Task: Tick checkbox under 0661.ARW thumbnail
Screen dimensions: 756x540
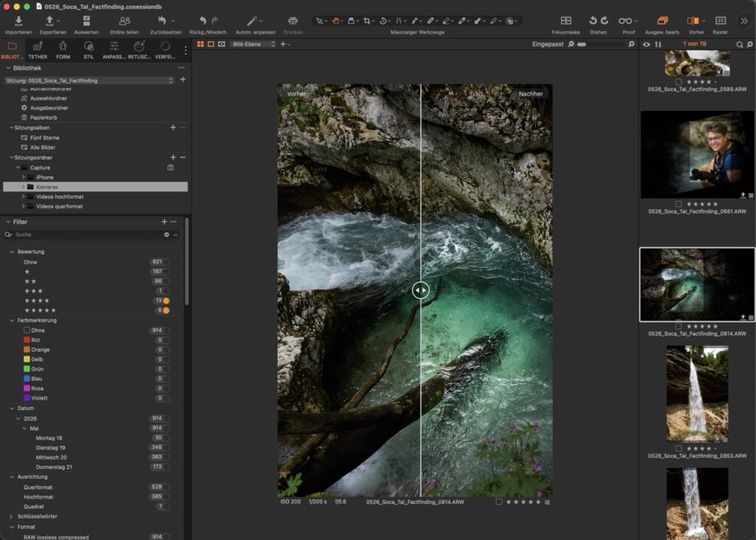Action: click(678, 204)
